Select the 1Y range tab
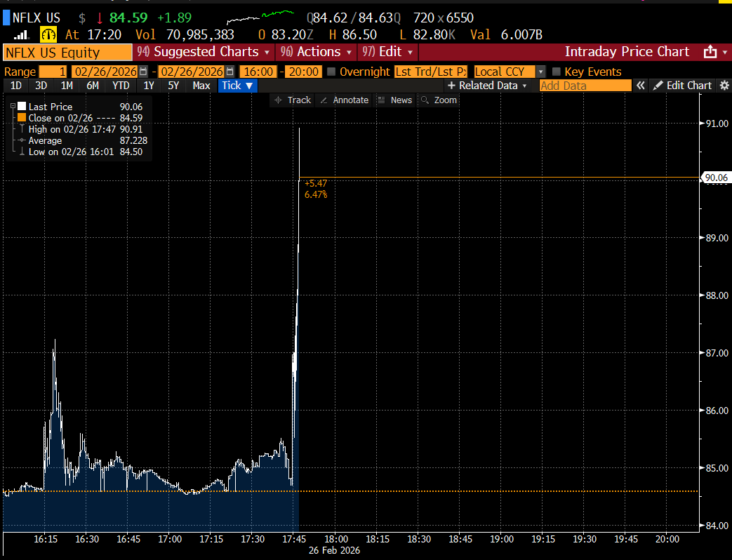The image size is (732, 560). click(149, 86)
